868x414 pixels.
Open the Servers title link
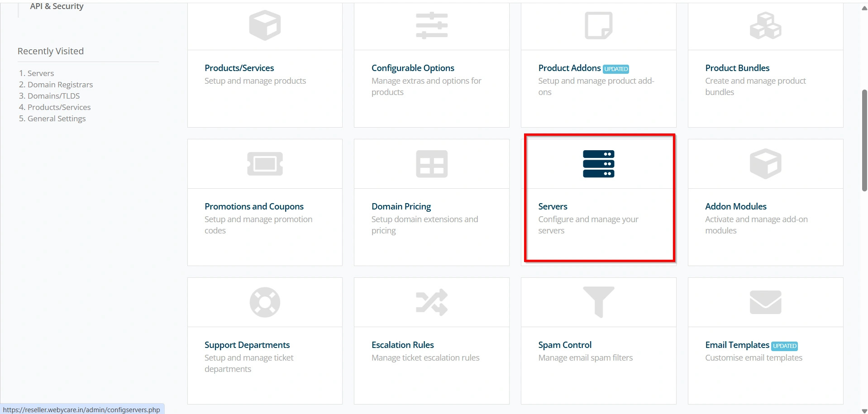[553, 206]
